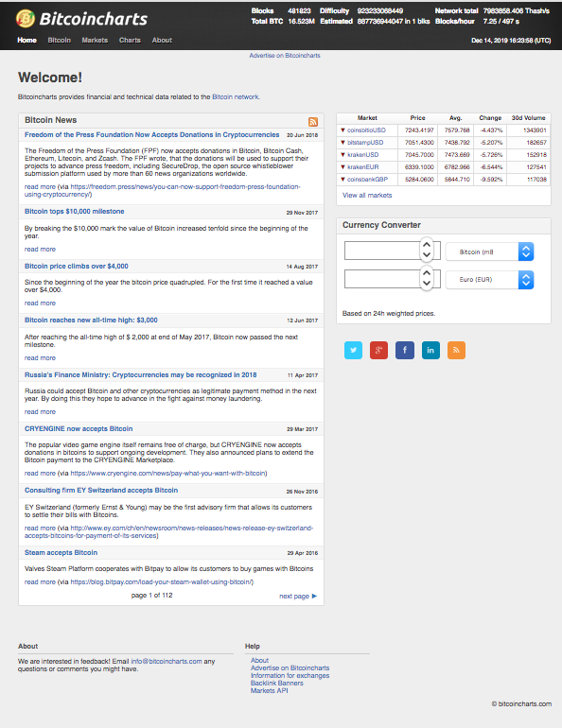Click the Bitcoincharts site title
562x728 pixels.
[x=94, y=19]
